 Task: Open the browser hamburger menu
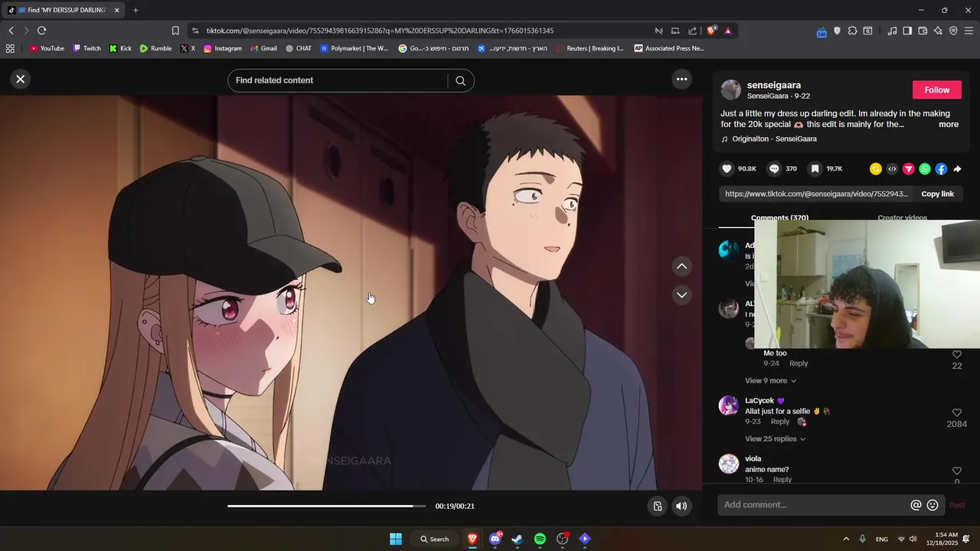coord(969,31)
